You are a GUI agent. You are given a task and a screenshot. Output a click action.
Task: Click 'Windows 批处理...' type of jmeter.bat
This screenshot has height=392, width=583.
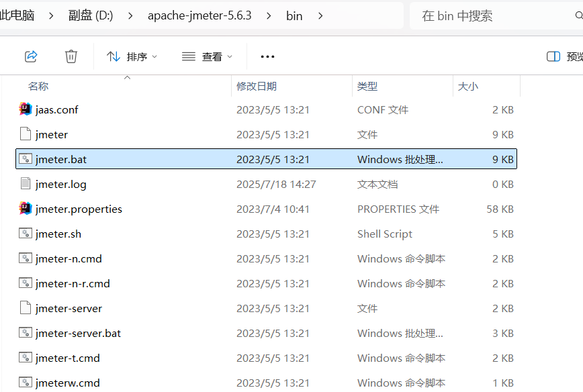tap(400, 159)
